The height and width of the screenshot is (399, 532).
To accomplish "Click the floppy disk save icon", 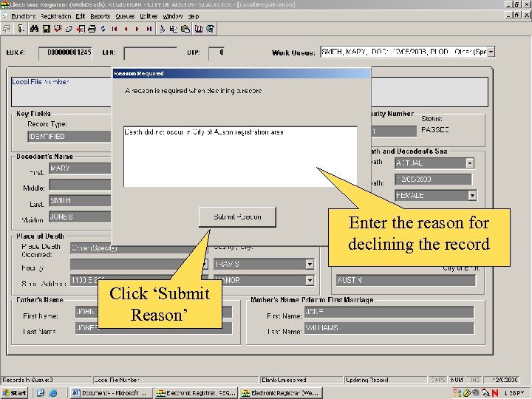I will 46,29.
